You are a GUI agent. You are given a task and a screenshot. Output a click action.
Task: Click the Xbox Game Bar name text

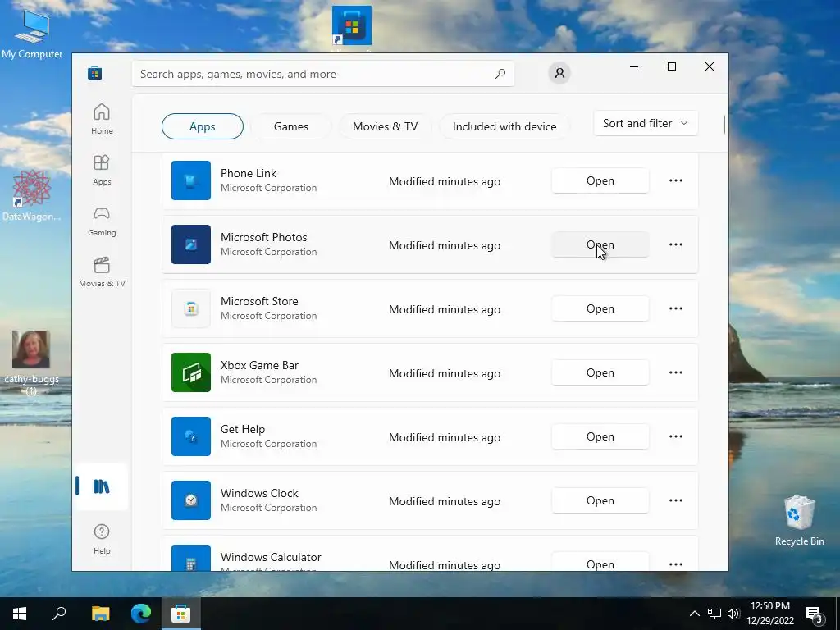[x=259, y=365]
